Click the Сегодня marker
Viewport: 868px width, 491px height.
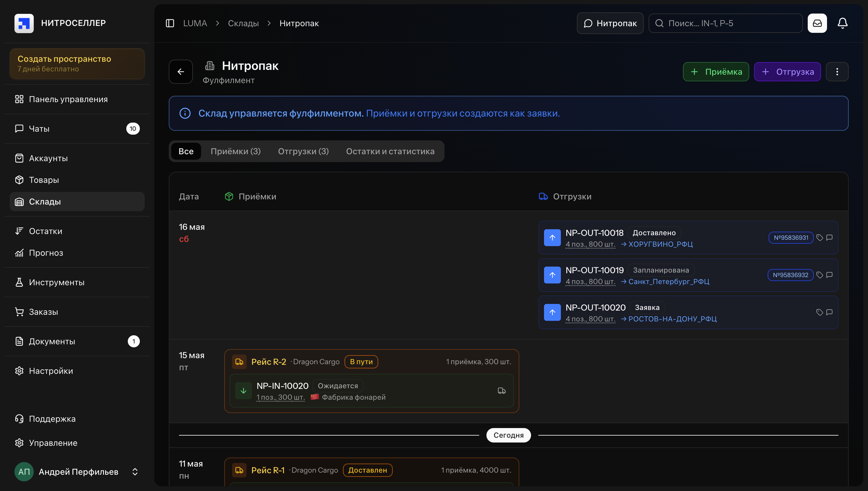(508, 435)
